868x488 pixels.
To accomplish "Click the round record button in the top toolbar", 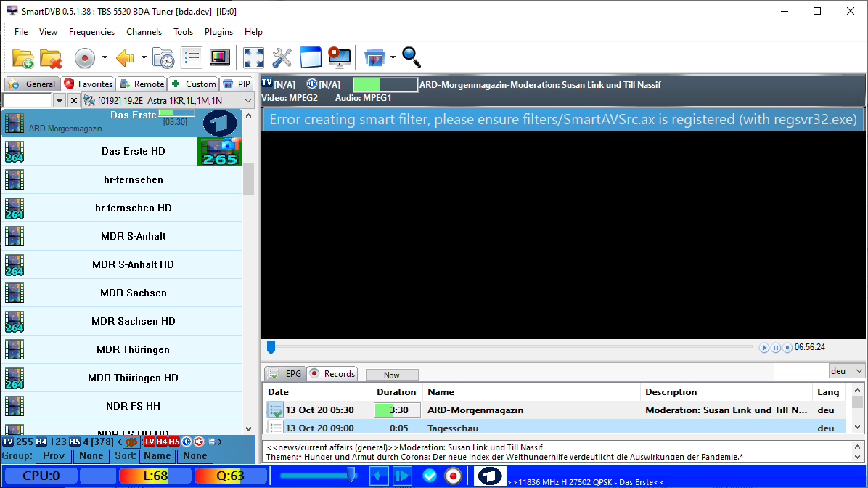I will click(85, 57).
